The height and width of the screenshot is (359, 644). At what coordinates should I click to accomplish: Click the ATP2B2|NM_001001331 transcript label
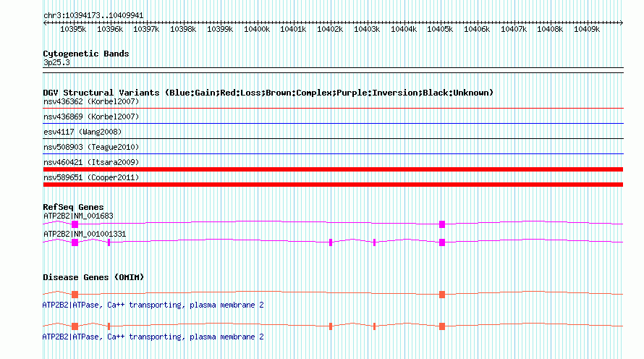pos(85,234)
